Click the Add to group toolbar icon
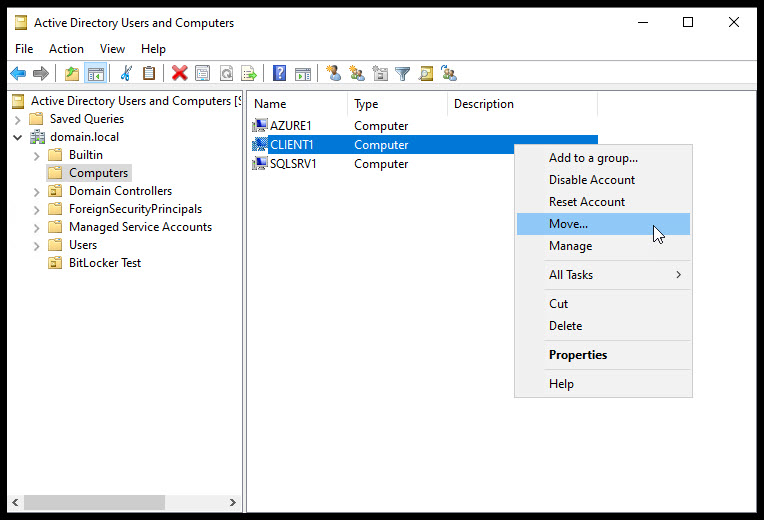The width and height of the screenshot is (764, 520). click(449, 74)
